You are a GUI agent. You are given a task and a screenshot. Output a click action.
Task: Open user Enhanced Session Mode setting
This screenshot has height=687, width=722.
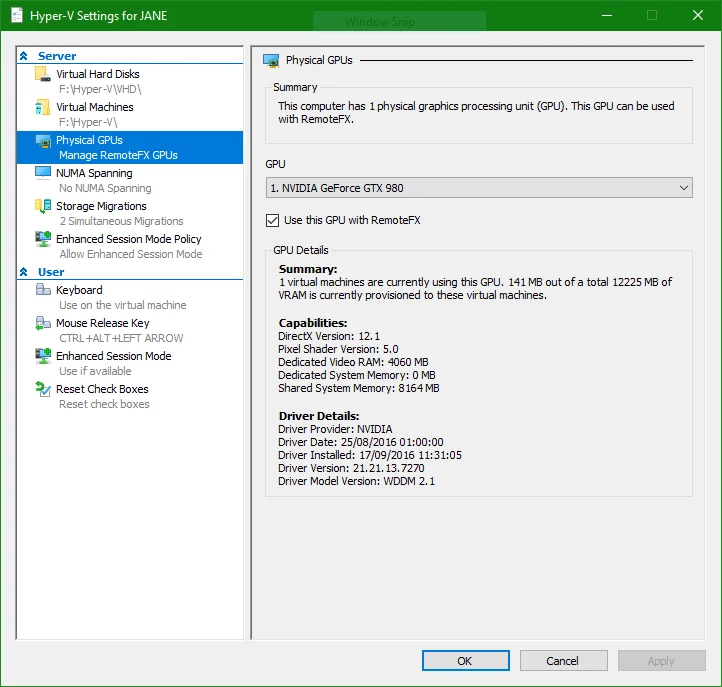(x=113, y=356)
